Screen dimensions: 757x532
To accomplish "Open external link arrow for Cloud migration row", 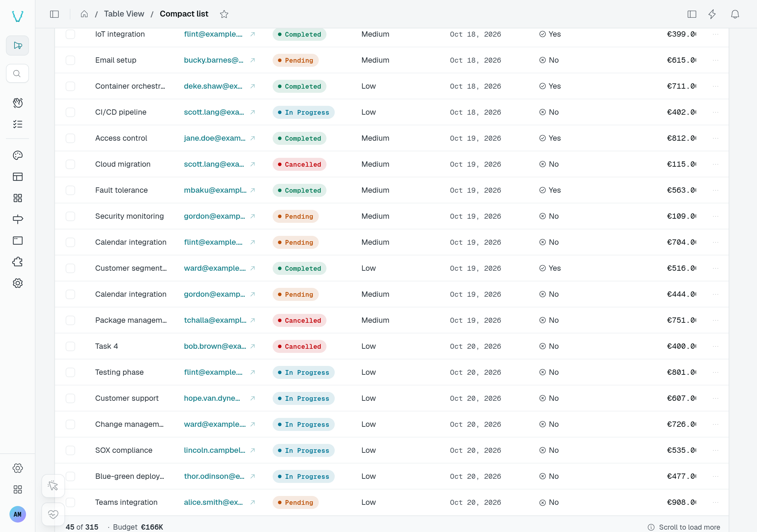I will (253, 164).
